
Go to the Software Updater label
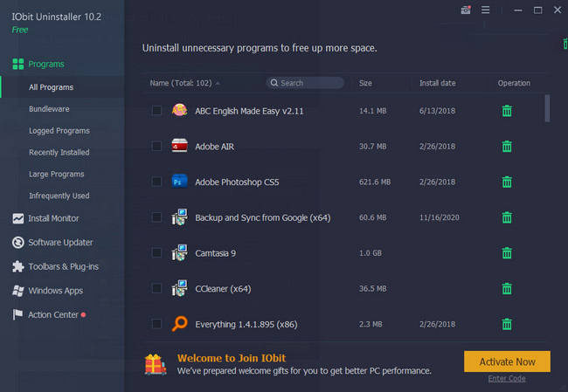coord(60,243)
